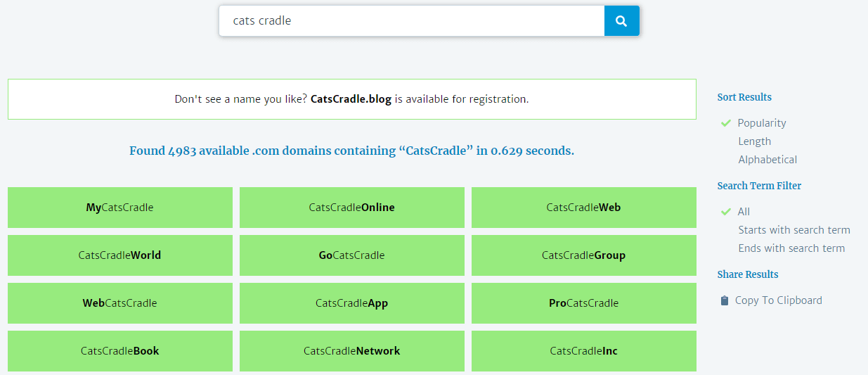Screen dimensions: 868x375
Task: Sort results by Popularity
Action: pos(762,123)
